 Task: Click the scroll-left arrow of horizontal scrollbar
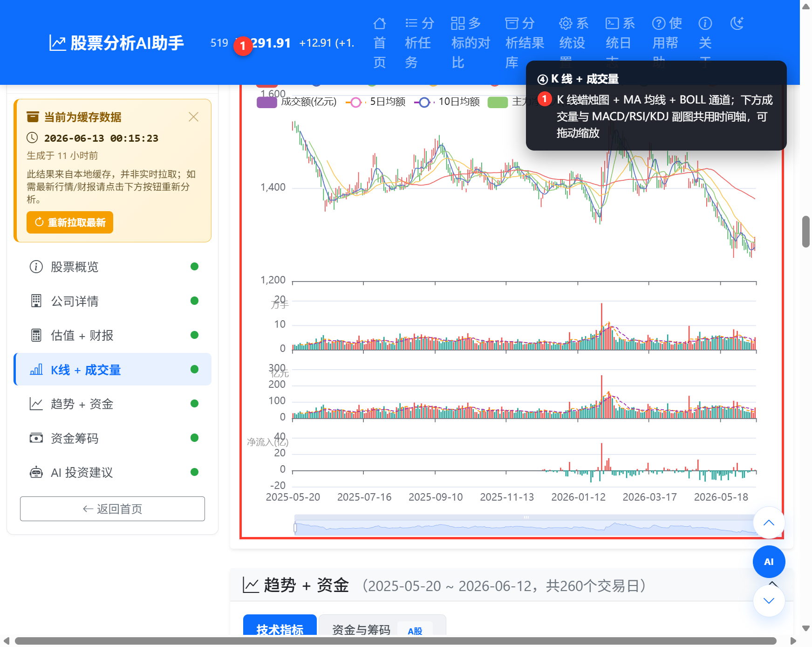click(7, 641)
